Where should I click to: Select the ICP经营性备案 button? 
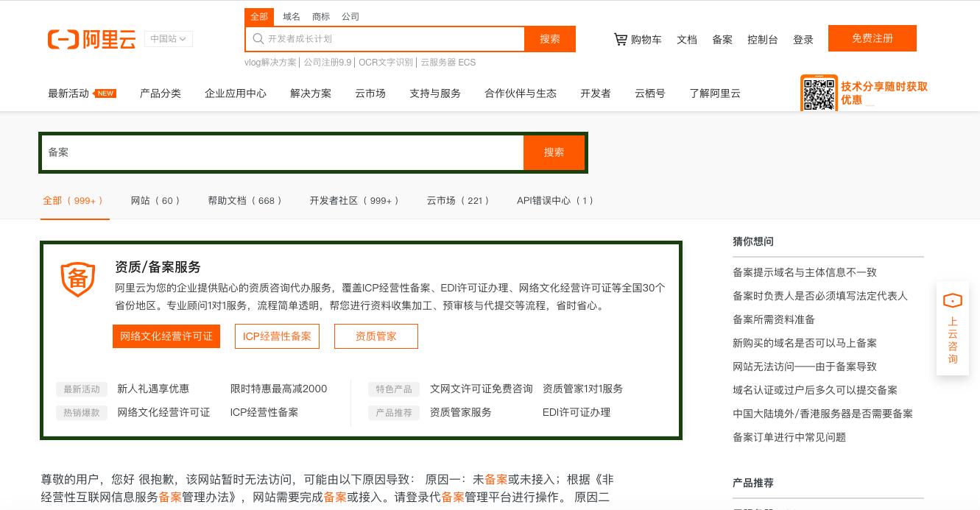(x=277, y=336)
